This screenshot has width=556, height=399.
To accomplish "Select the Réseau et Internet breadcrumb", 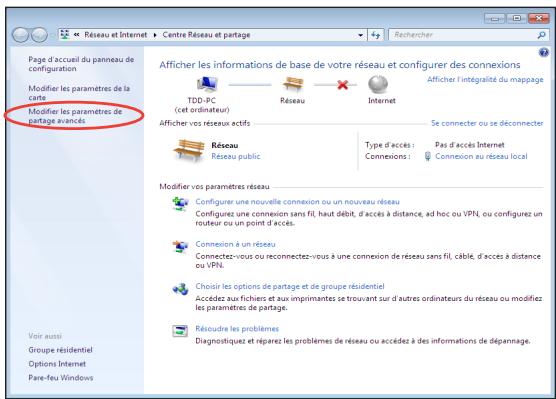I will (x=116, y=35).
